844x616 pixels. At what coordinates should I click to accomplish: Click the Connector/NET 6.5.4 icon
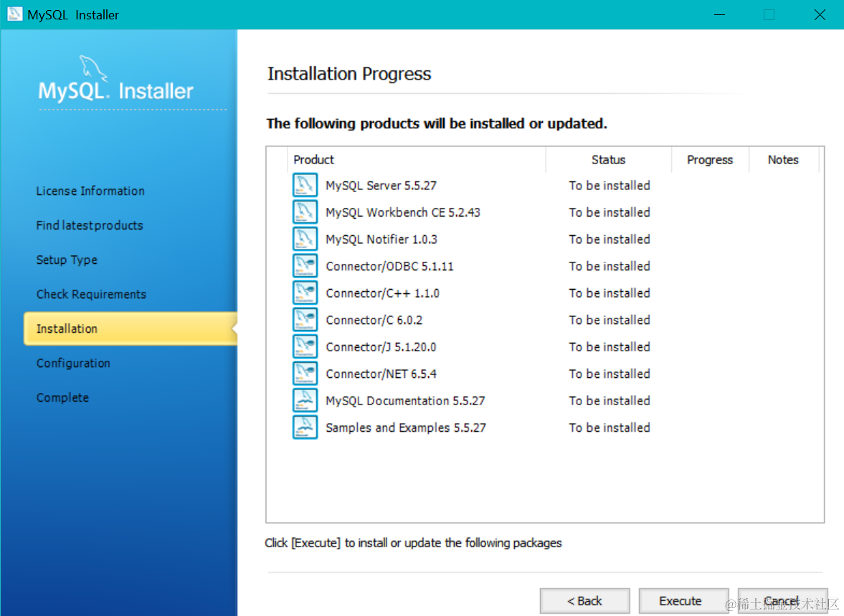click(x=305, y=374)
